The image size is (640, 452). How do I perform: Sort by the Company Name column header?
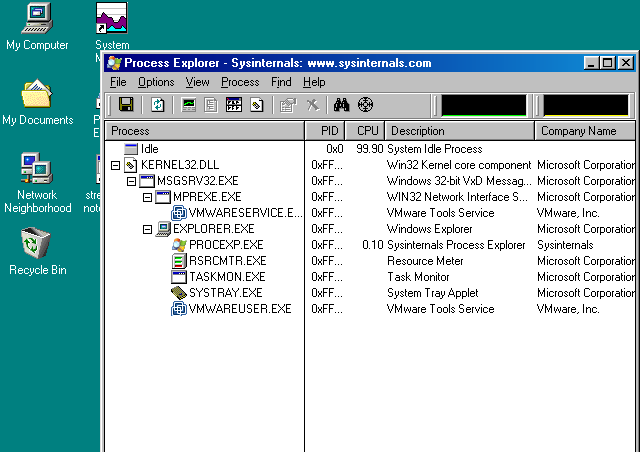585,131
